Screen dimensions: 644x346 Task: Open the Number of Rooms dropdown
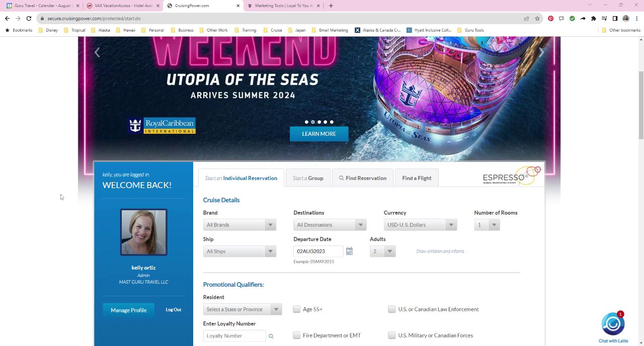click(487, 225)
